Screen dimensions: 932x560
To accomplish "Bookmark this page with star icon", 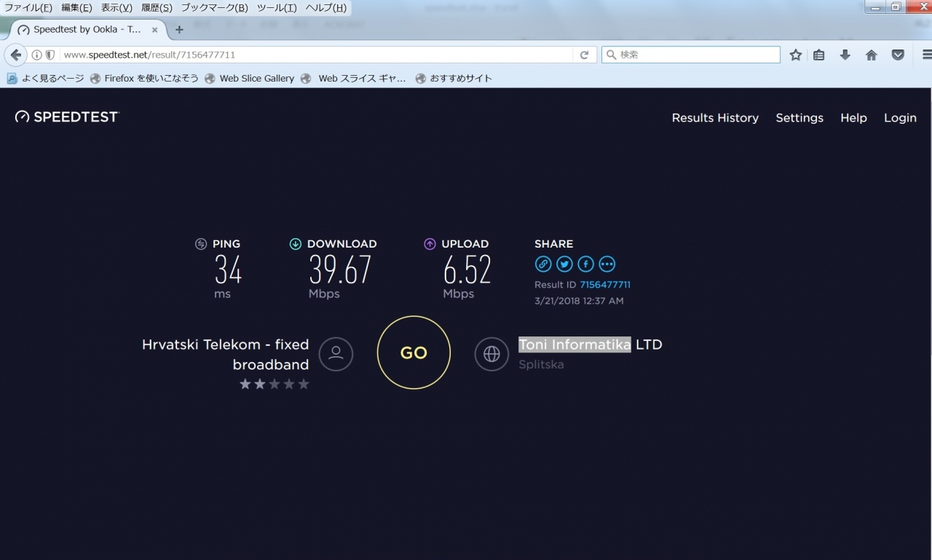I will tap(796, 55).
